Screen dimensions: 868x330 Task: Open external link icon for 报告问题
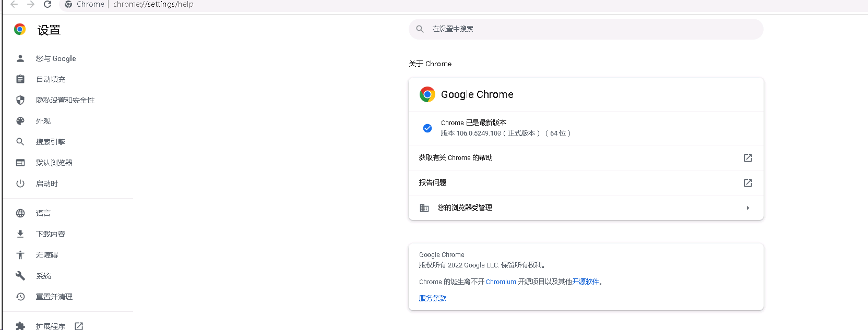(747, 183)
